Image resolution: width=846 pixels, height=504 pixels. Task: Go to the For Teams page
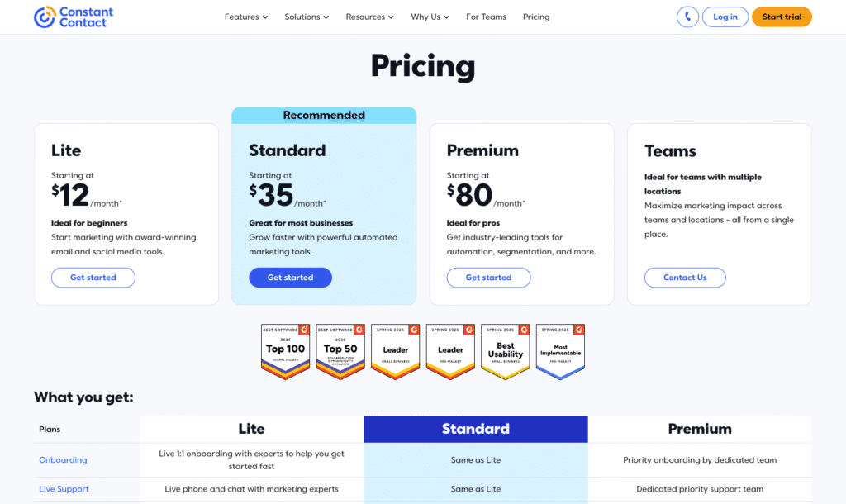tap(486, 17)
